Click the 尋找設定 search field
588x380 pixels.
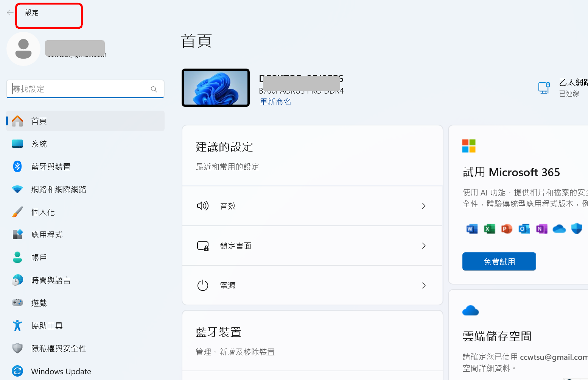coord(79,89)
